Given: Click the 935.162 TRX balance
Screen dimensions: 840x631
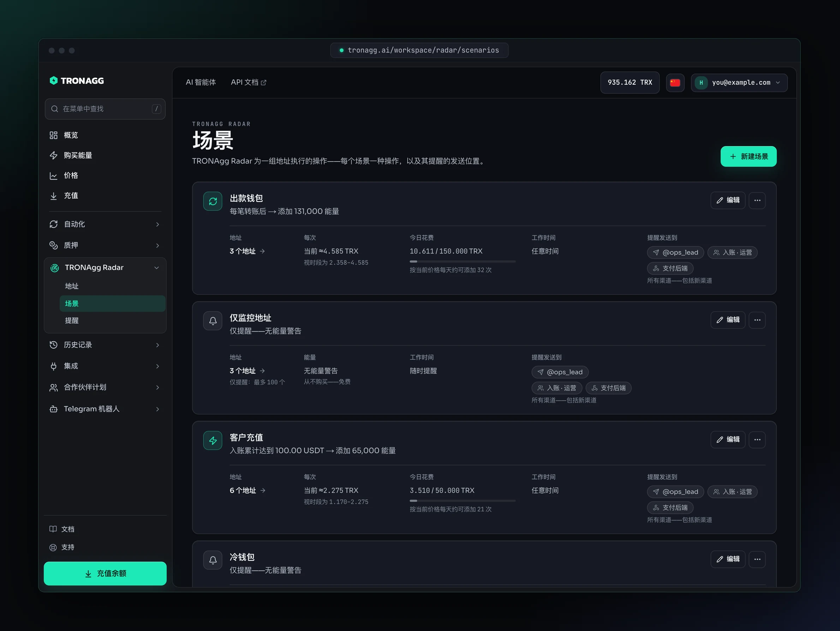Looking at the screenshot, I should point(630,82).
